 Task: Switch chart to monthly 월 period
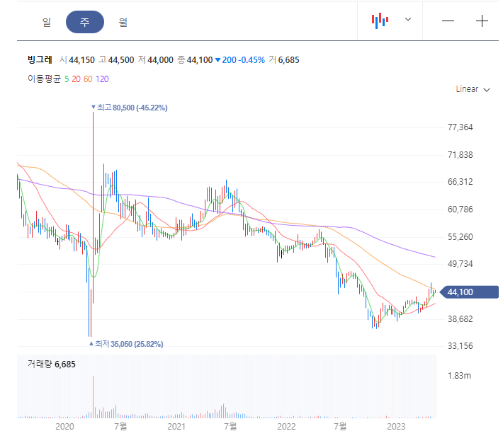click(123, 22)
